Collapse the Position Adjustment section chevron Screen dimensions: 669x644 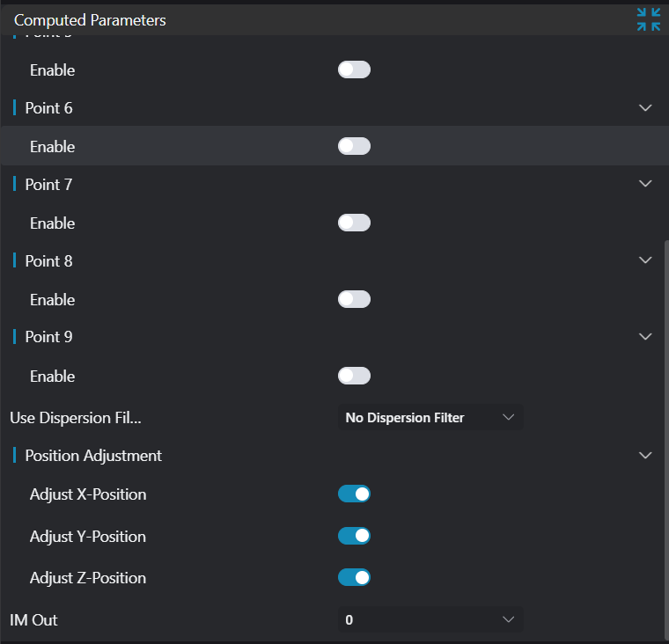[x=645, y=456]
